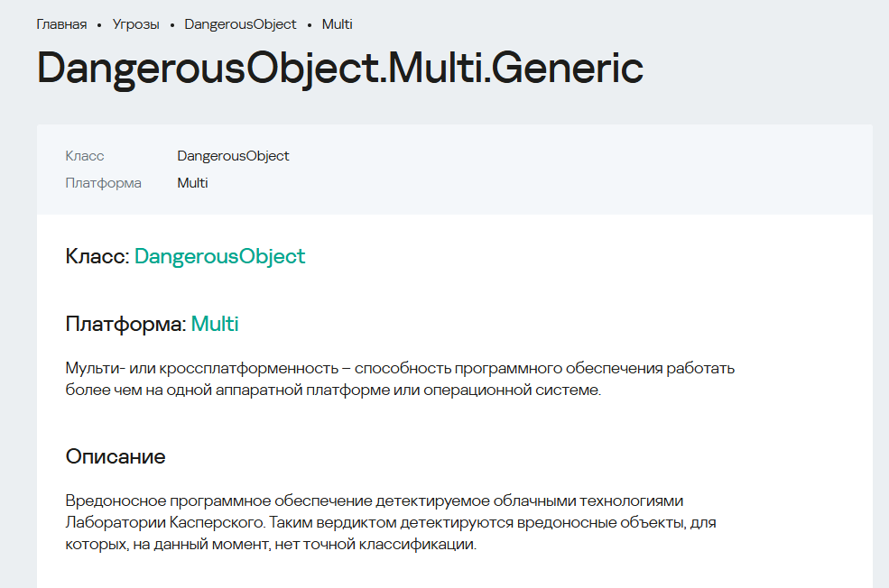Open Угрозы breadcrumb link
This screenshot has height=588, width=889.
click(x=135, y=24)
